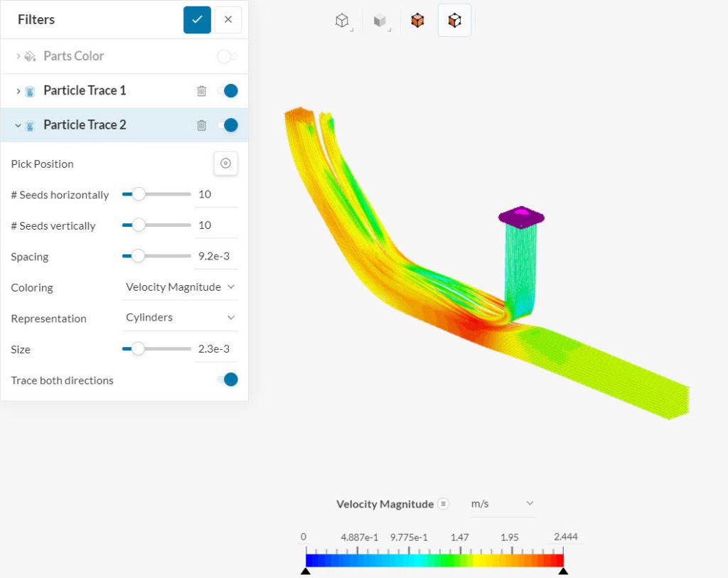Open the Representation dropdown showing Cylinders

click(x=180, y=318)
